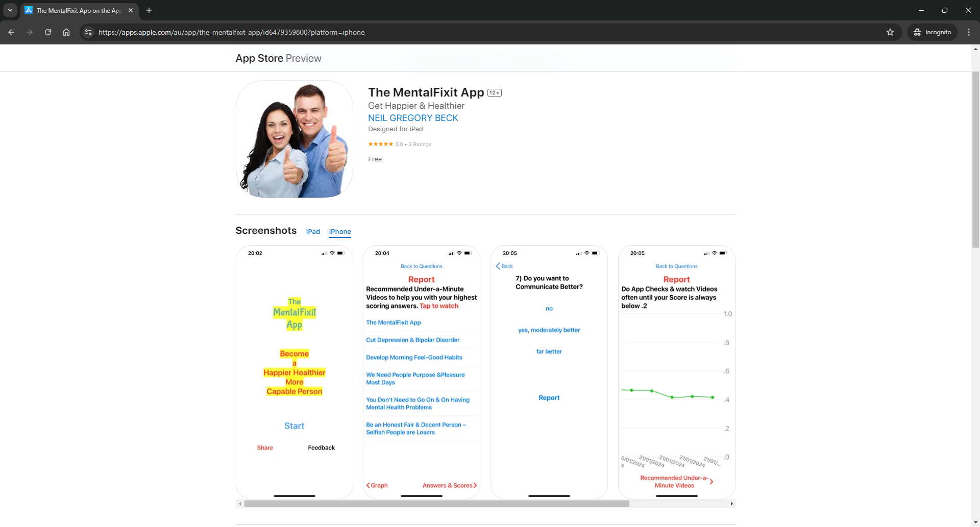980x527 pixels.
Task: Open site information icon in address bar
Action: [88, 32]
